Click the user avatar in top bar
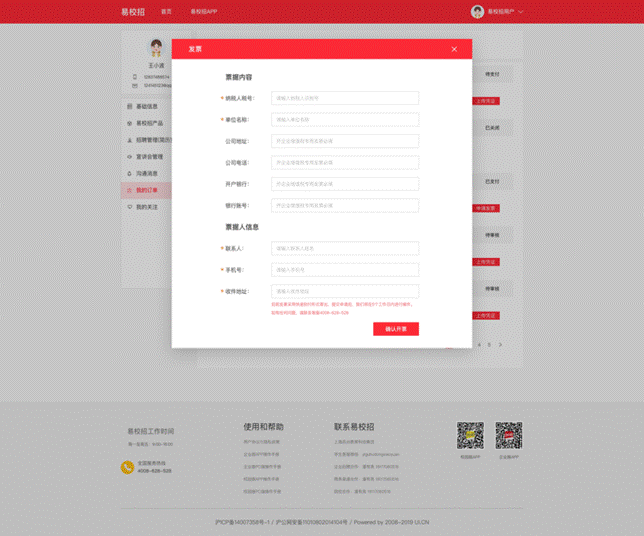Viewport: 644px width, 536px height. click(x=477, y=12)
